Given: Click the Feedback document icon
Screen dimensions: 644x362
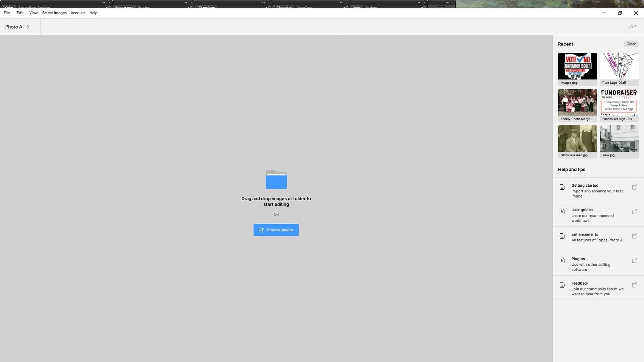Looking at the screenshot, I should coord(562,285).
